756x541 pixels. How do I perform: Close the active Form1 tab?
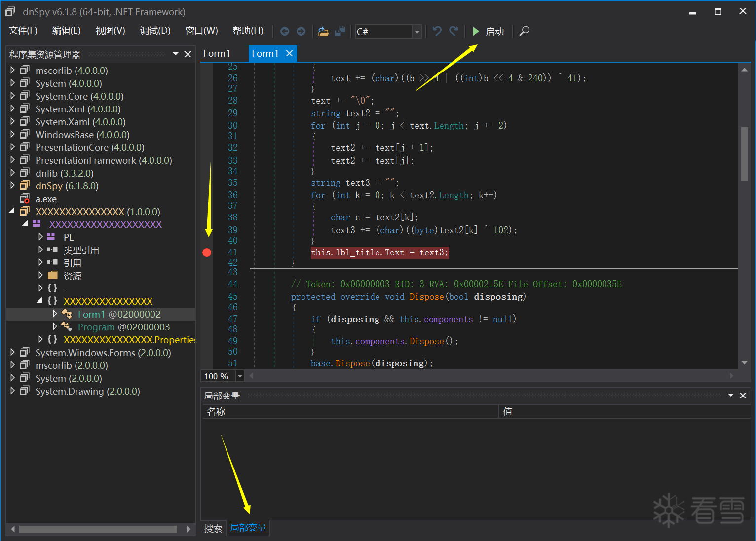(x=290, y=53)
